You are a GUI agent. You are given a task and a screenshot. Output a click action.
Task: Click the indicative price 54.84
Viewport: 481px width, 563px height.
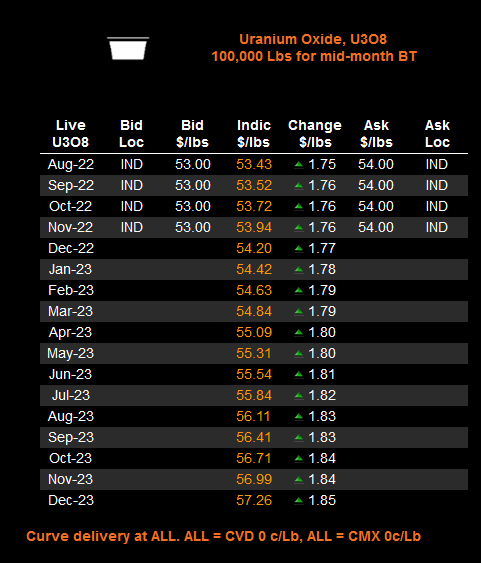point(254,311)
